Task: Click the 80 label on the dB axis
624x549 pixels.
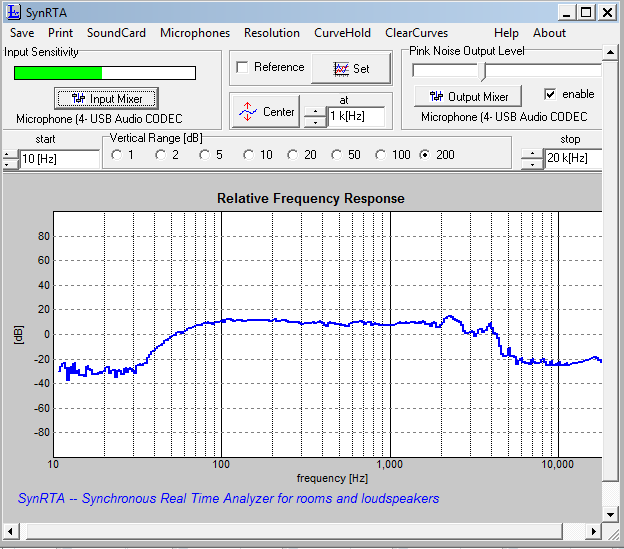Action: tap(44, 236)
